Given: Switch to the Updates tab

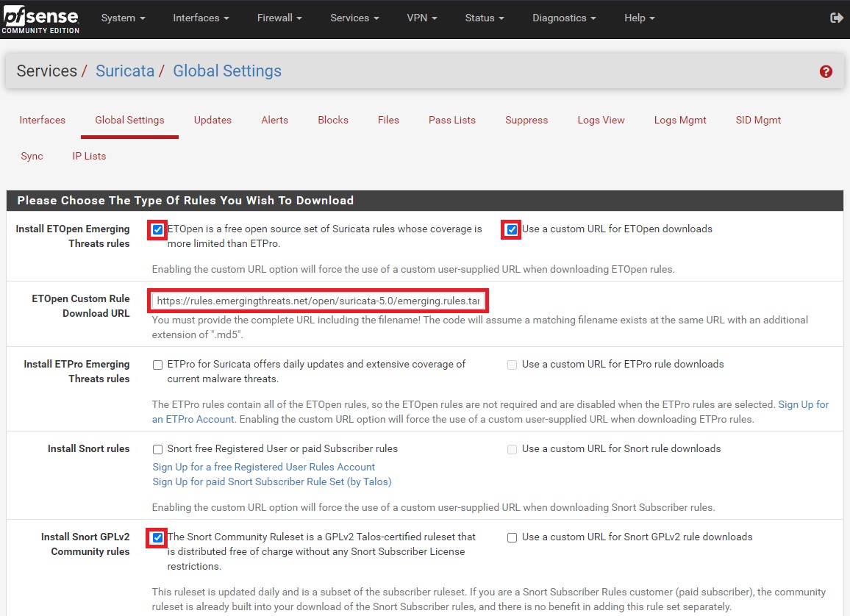Looking at the screenshot, I should tap(213, 121).
